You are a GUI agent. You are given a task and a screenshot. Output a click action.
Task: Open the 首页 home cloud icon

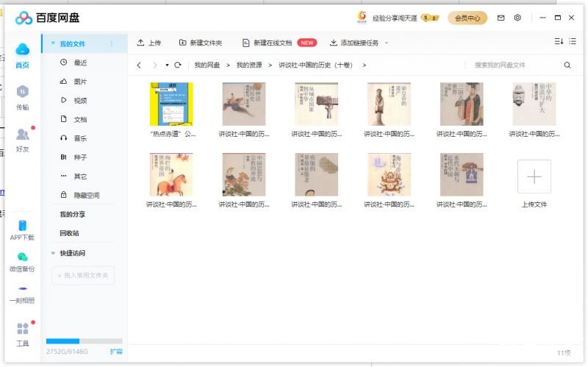23,49
